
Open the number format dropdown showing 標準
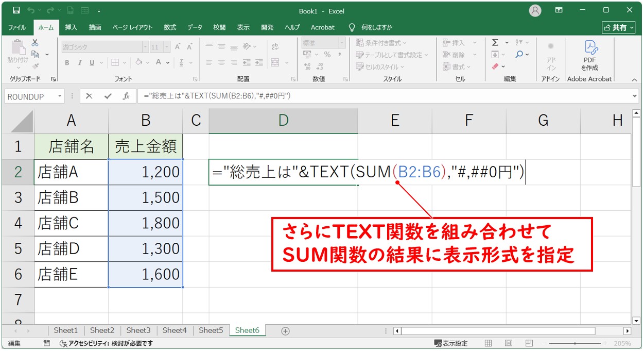[342, 42]
